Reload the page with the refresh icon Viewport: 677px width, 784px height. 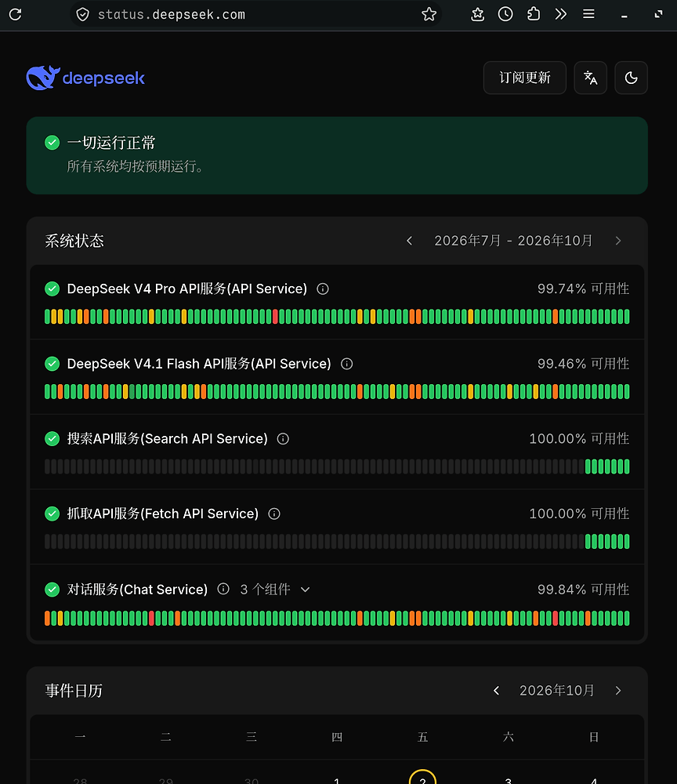[16, 14]
